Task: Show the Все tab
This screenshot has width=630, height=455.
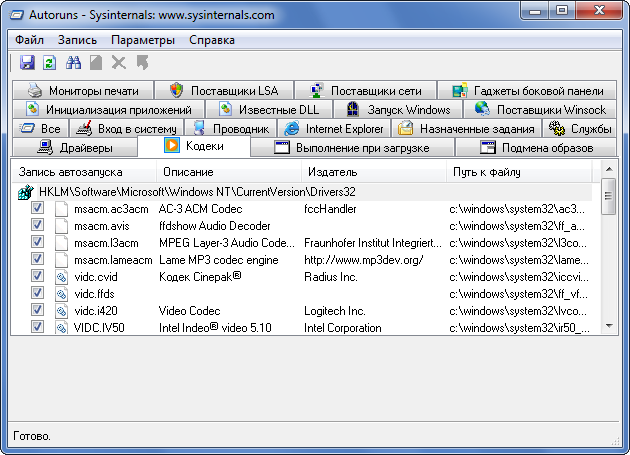Action: coord(41,129)
